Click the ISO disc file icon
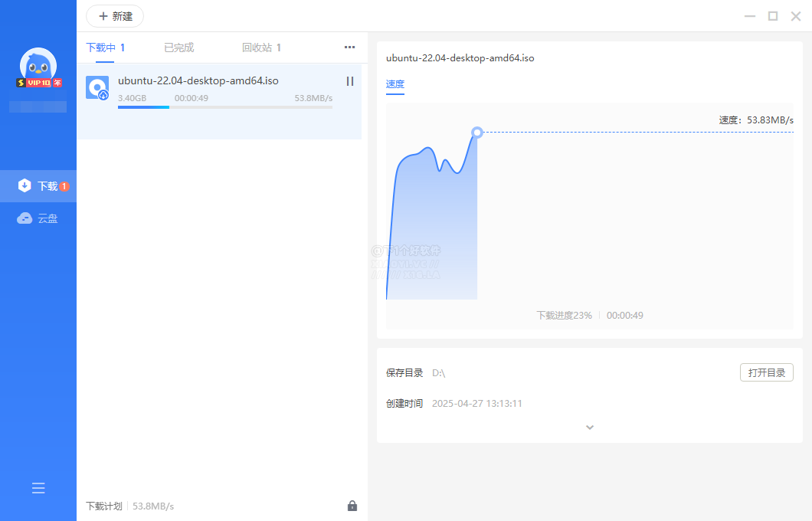The height and width of the screenshot is (521, 812). tap(97, 88)
